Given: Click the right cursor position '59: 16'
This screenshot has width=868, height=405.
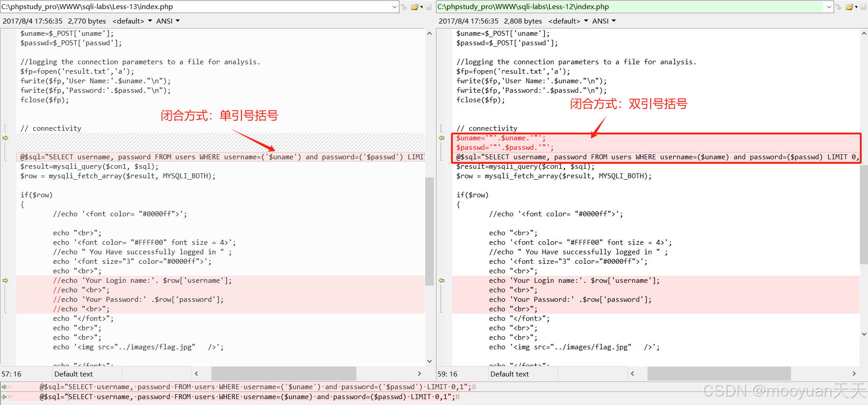Looking at the screenshot, I should coord(447,374).
